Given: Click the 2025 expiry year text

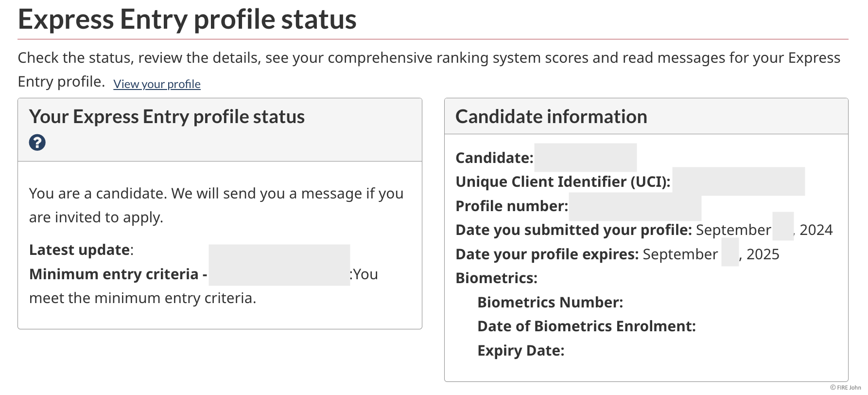Looking at the screenshot, I should click(763, 254).
